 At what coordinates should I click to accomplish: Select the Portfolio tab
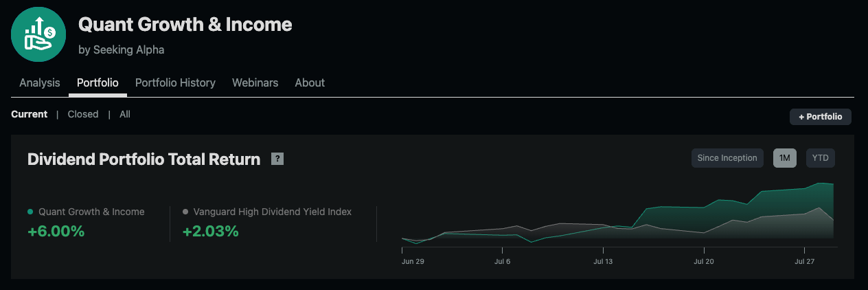pos(98,82)
